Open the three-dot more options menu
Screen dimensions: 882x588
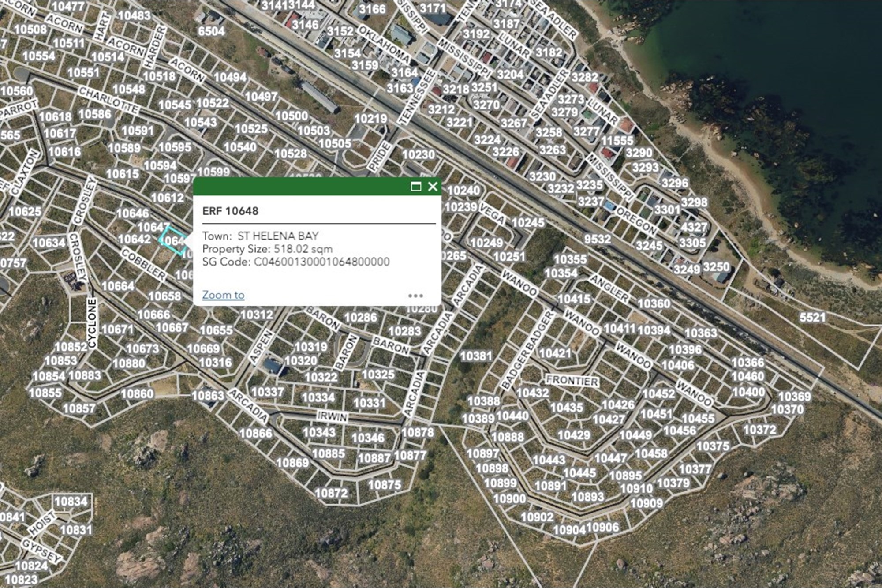[x=415, y=296]
